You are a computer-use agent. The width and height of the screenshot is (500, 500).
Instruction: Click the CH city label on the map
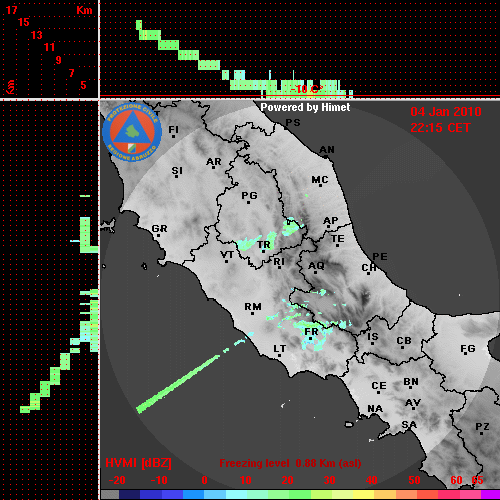tap(369, 267)
